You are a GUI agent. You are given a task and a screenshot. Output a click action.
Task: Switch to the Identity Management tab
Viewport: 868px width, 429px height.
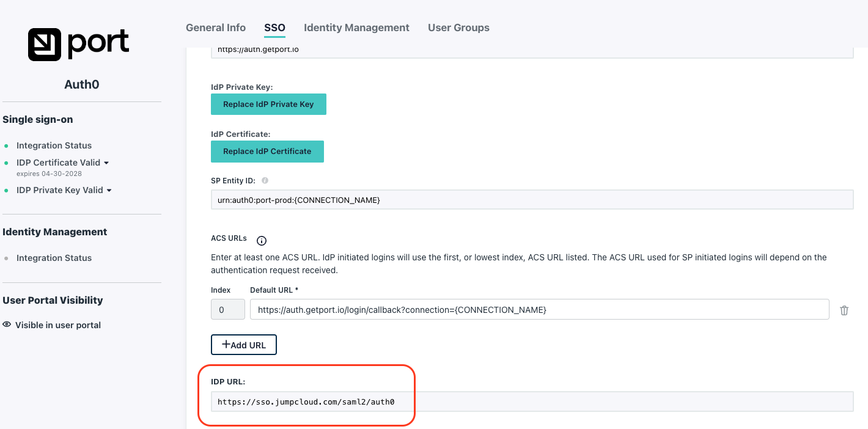pos(356,28)
